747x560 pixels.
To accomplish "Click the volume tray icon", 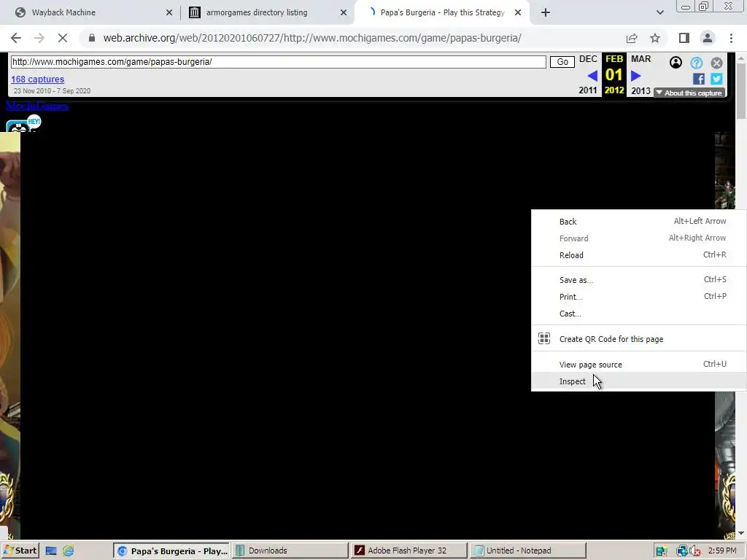I will pos(695,551).
